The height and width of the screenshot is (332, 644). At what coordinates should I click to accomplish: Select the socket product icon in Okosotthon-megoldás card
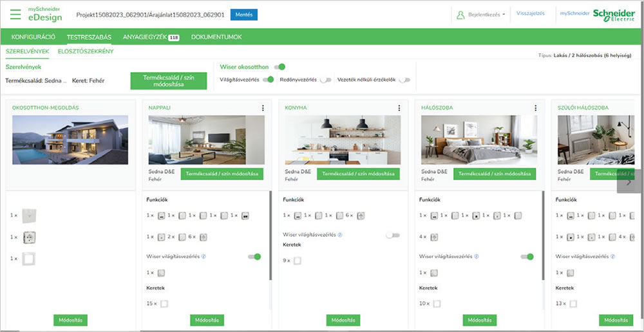(29, 237)
